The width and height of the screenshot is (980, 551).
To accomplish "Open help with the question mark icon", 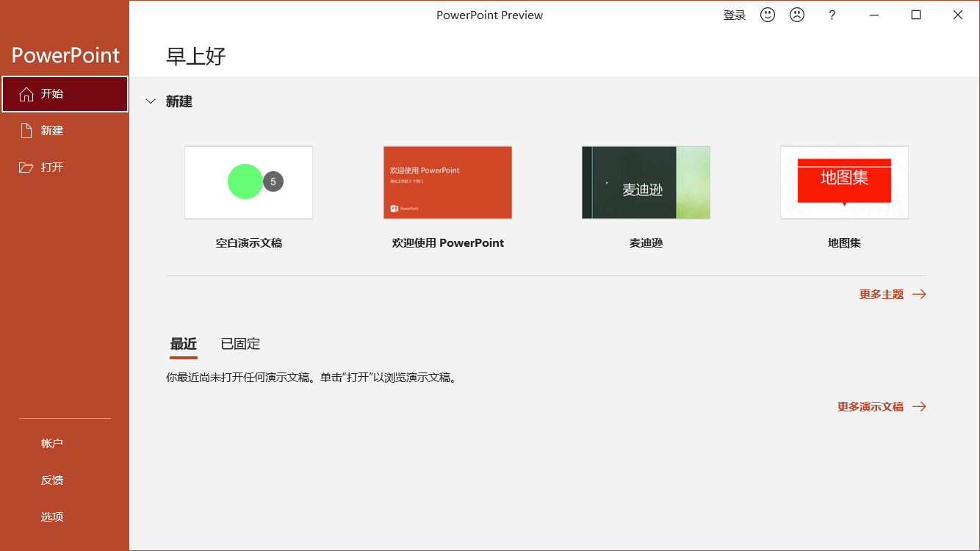I will (832, 15).
